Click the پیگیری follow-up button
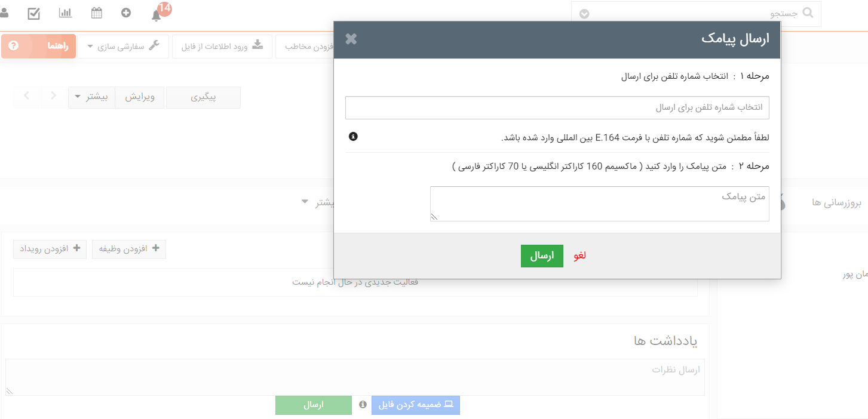 pos(203,97)
